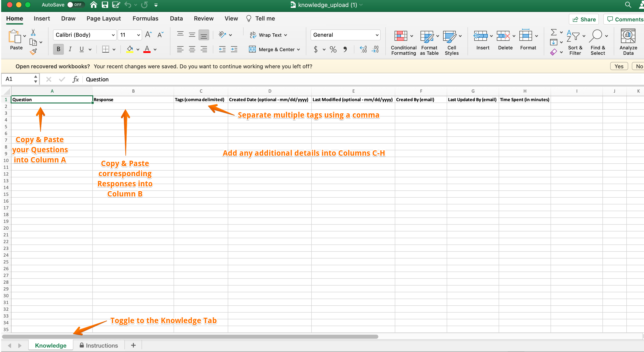Screen dimensions: 644x352
Task: Click the Conditional Formatting icon
Action: point(401,36)
